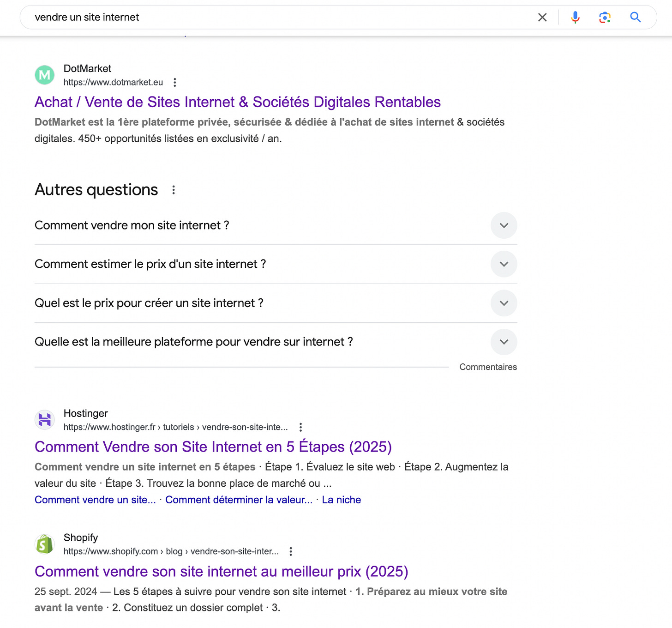Submit search with the magnifying glass icon

tap(636, 18)
